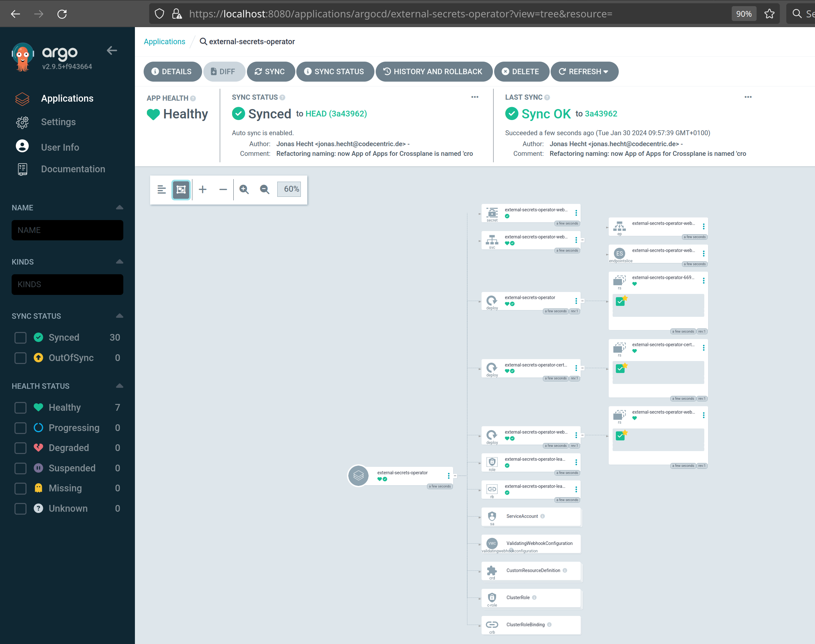The width and height of the screenshot is (815, 644).
Task: Toggle the Healthy status checkbox filter
Action: point(19,407)
